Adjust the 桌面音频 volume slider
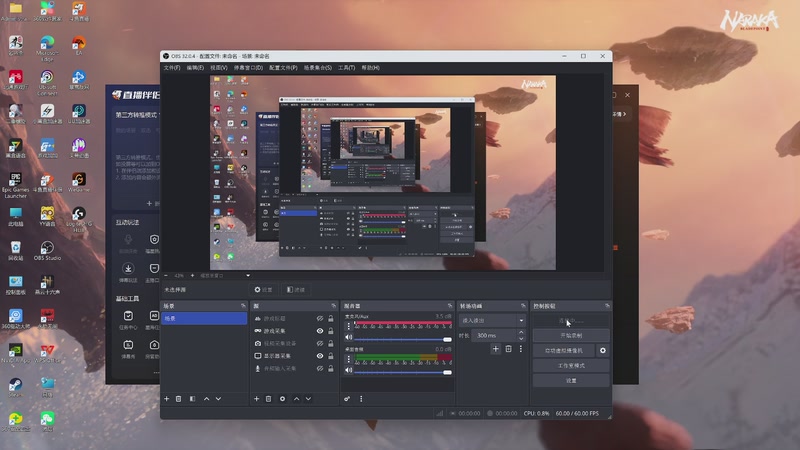This screenshot has height=450, width=800. point(403,372)
